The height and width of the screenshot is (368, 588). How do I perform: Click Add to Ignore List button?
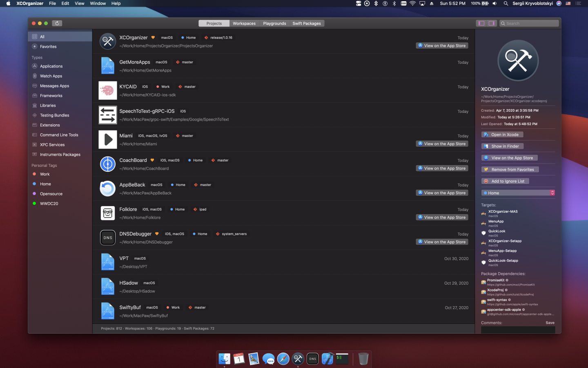(506, 181)
